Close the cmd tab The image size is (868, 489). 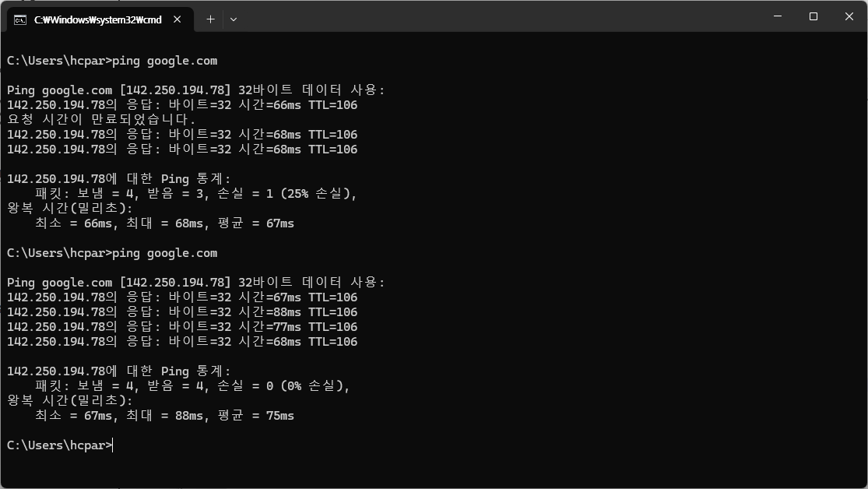tap(177, 19)
